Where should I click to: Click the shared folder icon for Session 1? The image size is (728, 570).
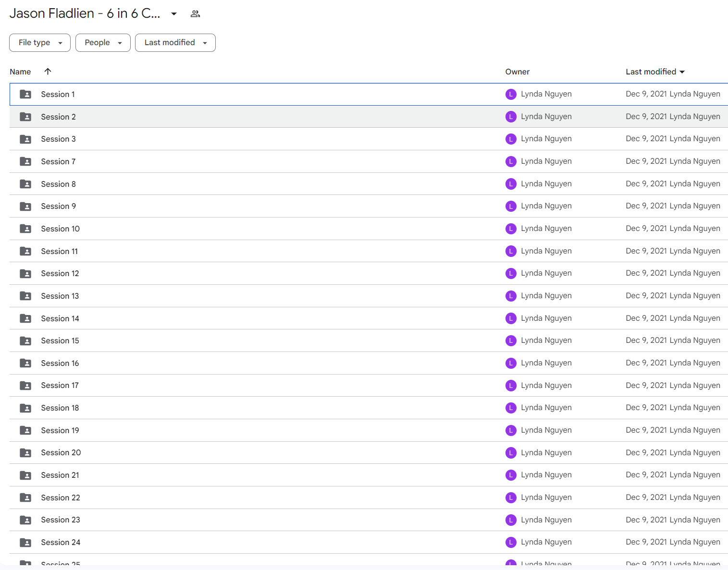click(x=25, y=94)
